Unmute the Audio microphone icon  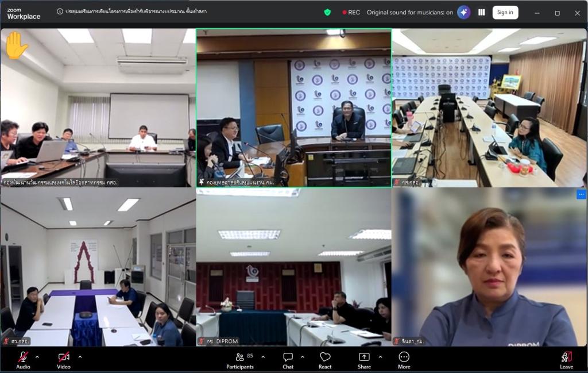pyautogui.click(x=23, y=357)
